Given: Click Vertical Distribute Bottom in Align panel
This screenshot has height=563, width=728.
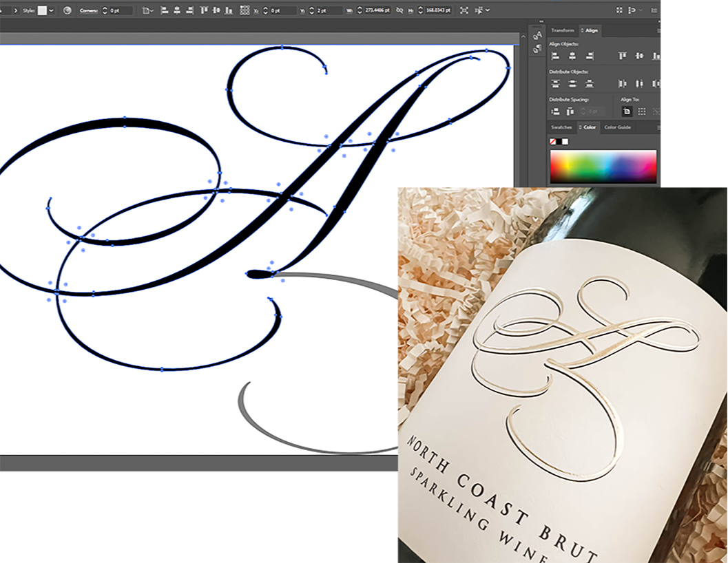Looking at the screenshot, I should tap(590, 83).
